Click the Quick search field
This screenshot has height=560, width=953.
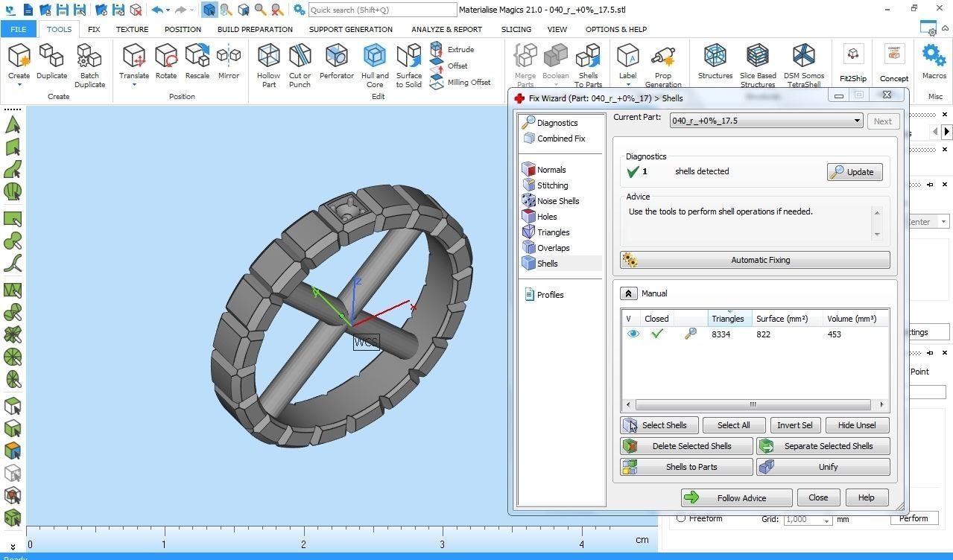pos(382,10)
